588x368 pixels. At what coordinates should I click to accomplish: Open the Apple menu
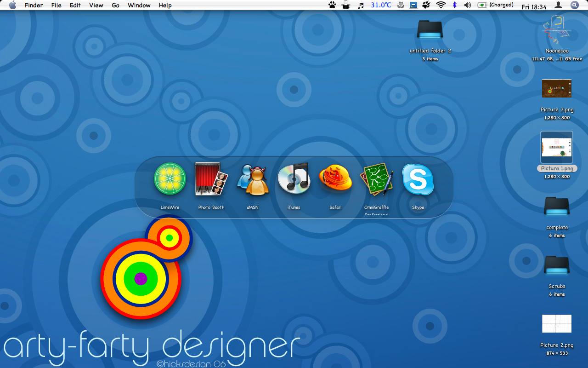tap(12, 5)
